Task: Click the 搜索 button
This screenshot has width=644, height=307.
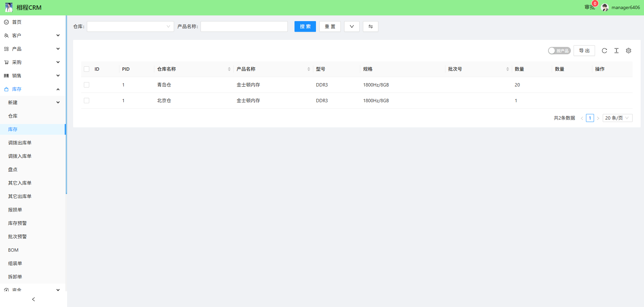Action: [305, 26]
